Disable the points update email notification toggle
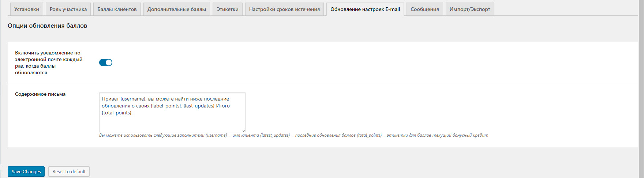 (x=106, y=63)
